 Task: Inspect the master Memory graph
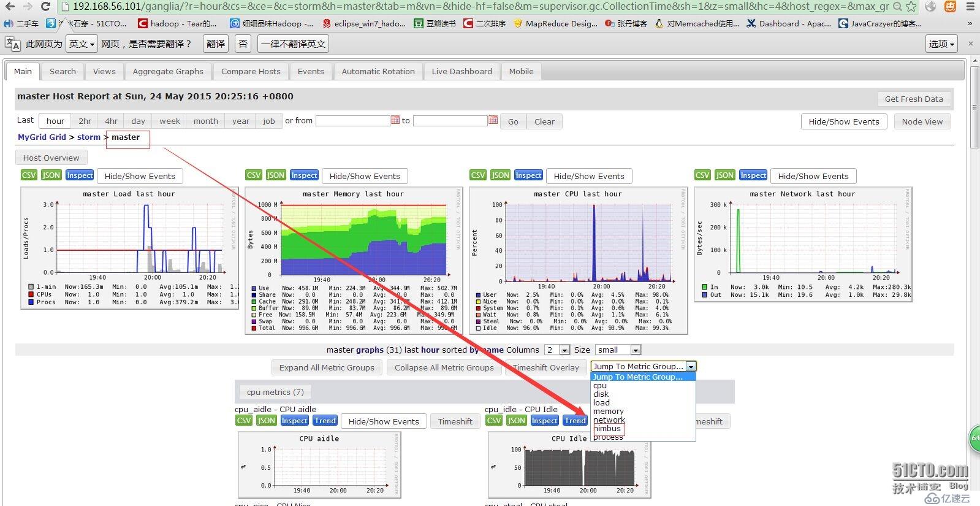[x=304, y=175]
